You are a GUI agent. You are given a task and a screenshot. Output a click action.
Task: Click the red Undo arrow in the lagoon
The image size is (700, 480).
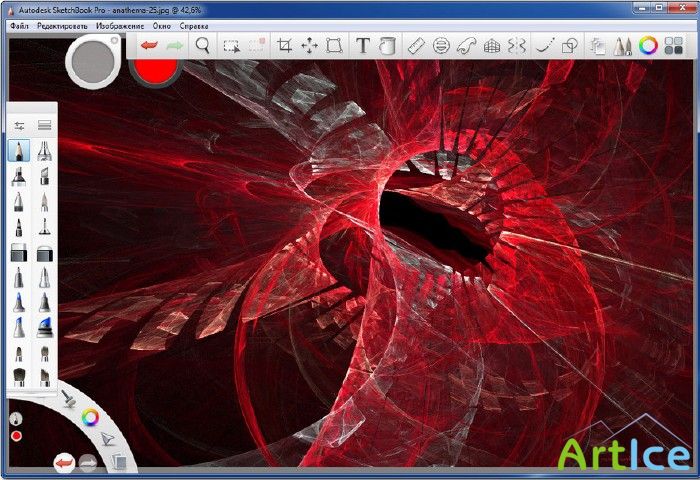(x=64, y=463)
